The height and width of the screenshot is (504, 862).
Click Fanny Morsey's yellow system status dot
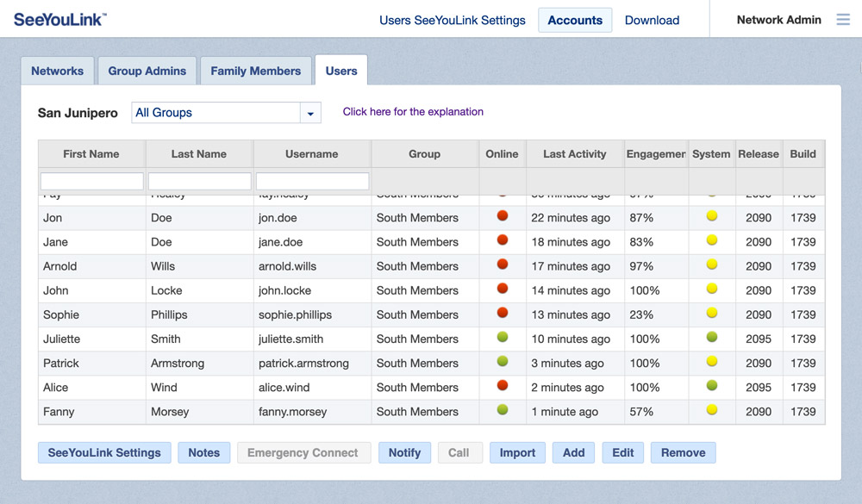pos(712,409)
